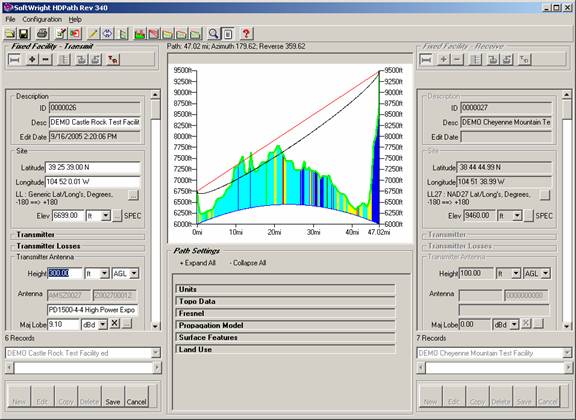Open the transmit Elev units dropdown
The image size is (576, 420).
pyautogui.click(x=105, y=216)
